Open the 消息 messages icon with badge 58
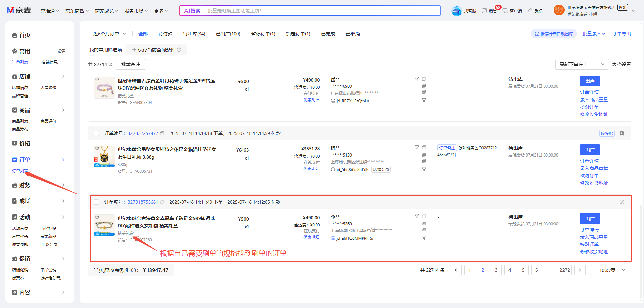 (x=484, y=11)
